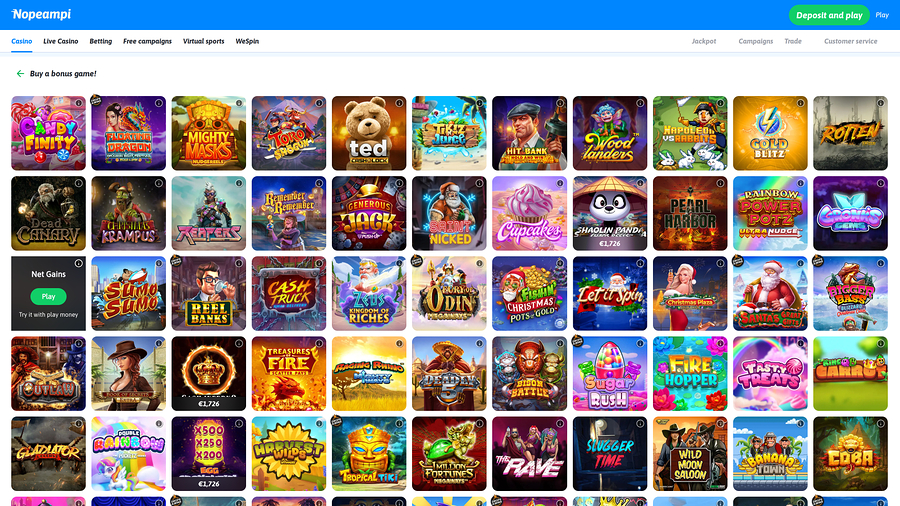The width and height of the screenshot is (900, 506).
Task: Open info icon on Christmas Krampus tile
Action: click(158, 184)
